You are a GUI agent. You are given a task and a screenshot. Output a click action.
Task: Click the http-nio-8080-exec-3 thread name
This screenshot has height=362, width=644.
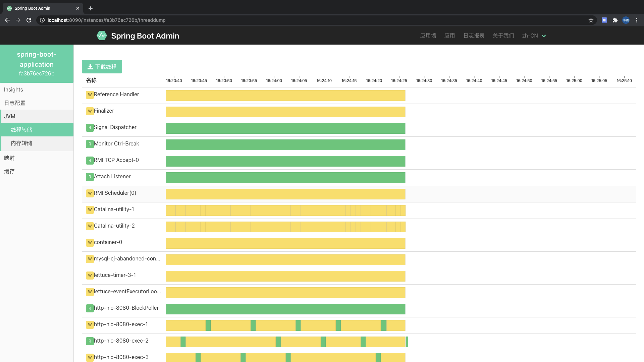point(121,357)
